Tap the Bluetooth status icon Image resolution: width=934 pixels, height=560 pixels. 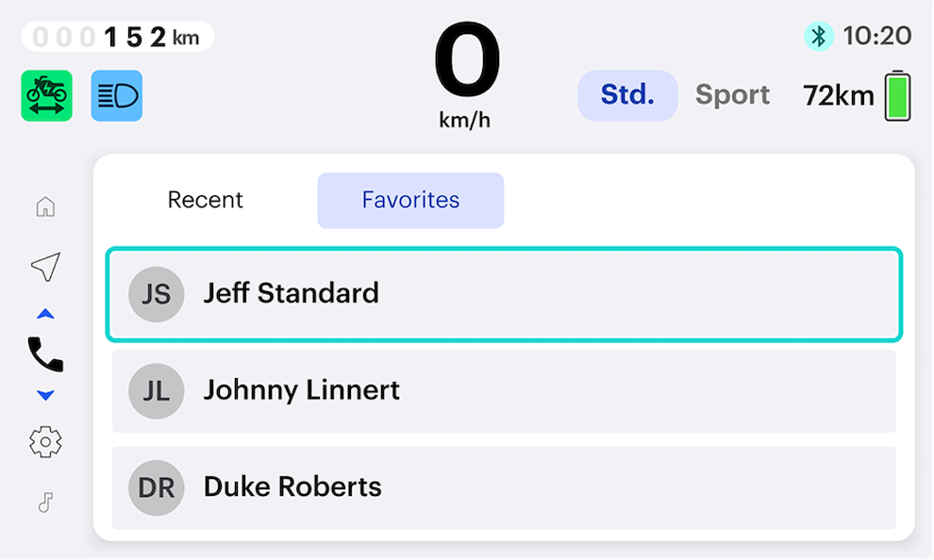click(819, 37)
